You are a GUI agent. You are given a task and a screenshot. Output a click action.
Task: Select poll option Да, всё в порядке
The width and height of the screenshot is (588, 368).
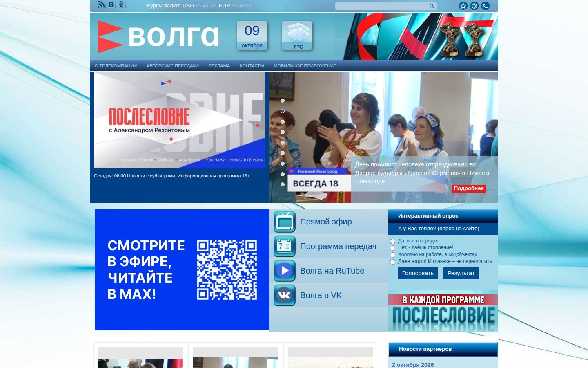point(393,241)
